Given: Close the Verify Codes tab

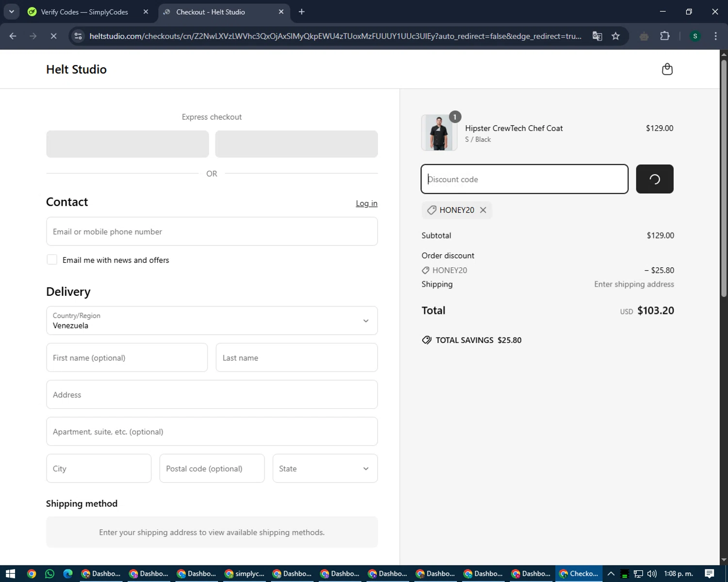Looking at the screenshot, I should [x=146, y=12].
